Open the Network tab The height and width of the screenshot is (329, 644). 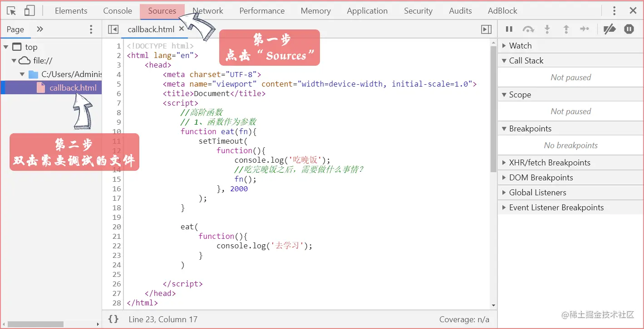[208, 11]
